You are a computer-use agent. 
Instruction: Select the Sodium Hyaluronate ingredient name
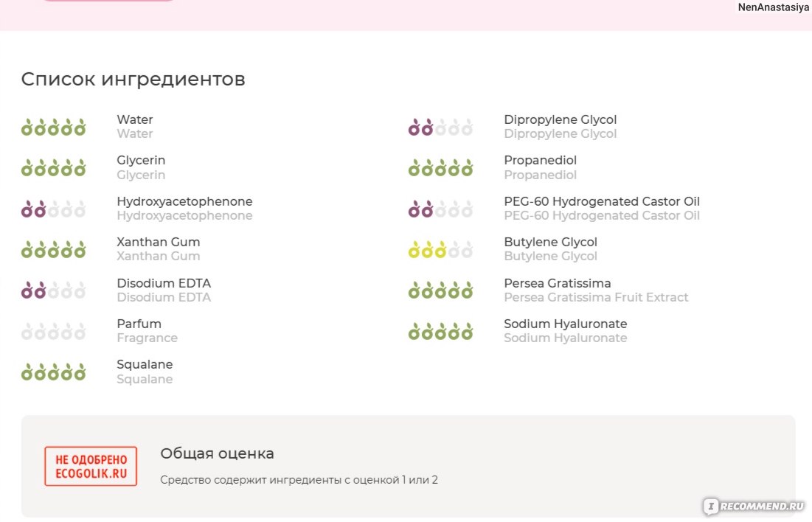pos(566,324)
